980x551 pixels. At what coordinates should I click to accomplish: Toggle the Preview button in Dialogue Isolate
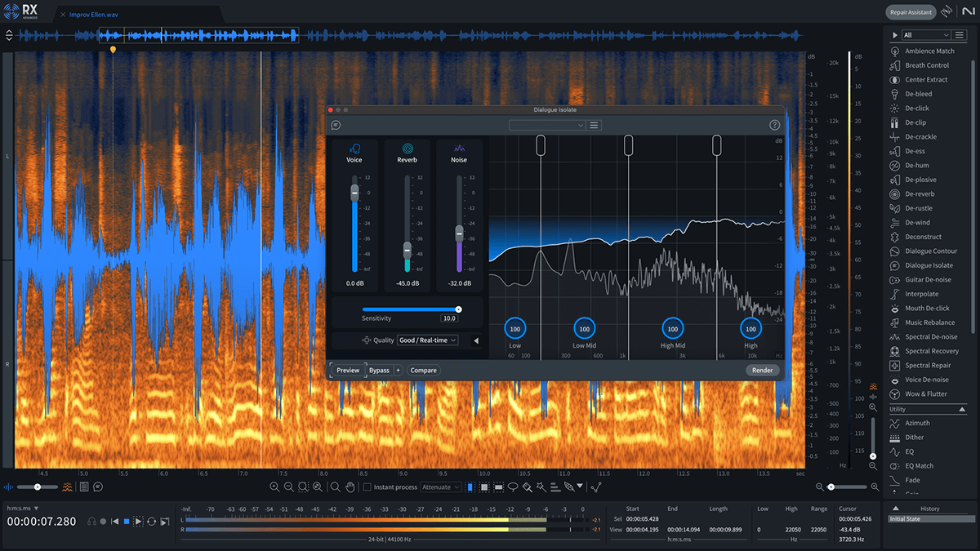(348, 371)
